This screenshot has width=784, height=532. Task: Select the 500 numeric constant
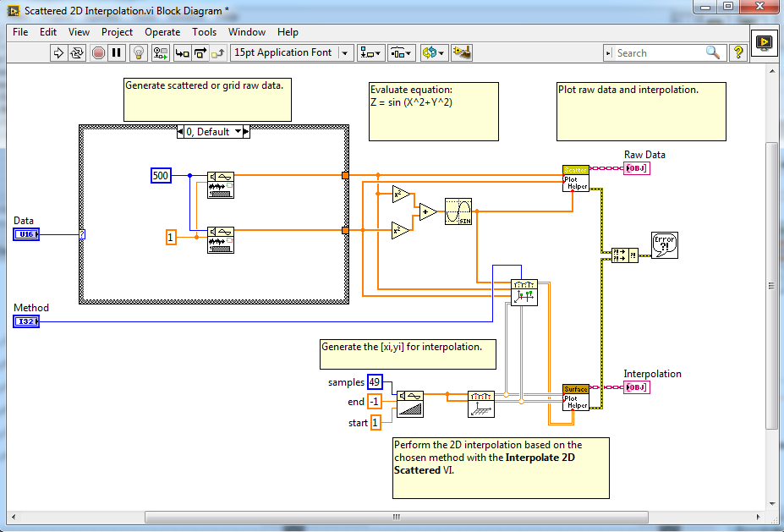tap(161, 175)
